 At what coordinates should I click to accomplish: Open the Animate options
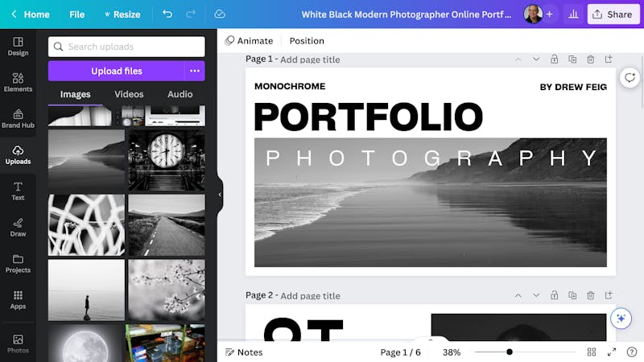[249, 41]
